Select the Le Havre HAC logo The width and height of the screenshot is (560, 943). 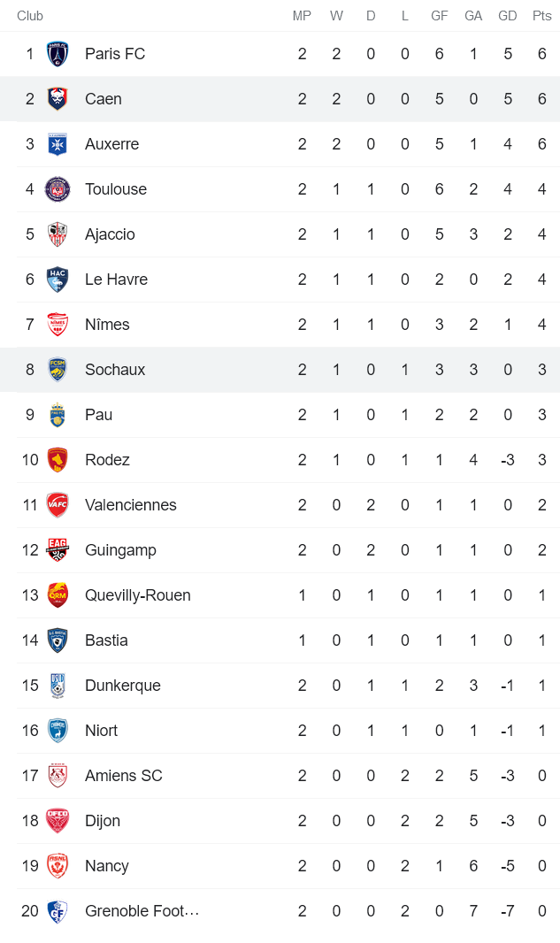click(58, 280)
